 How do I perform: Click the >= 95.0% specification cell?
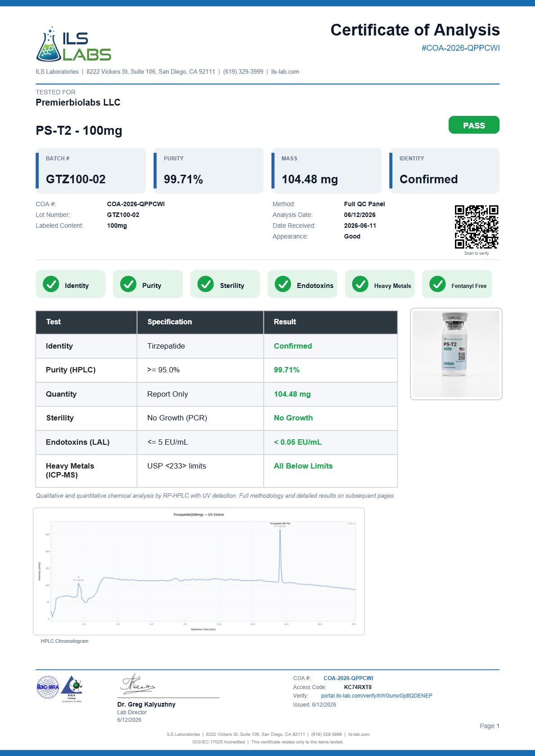(200, 370)
